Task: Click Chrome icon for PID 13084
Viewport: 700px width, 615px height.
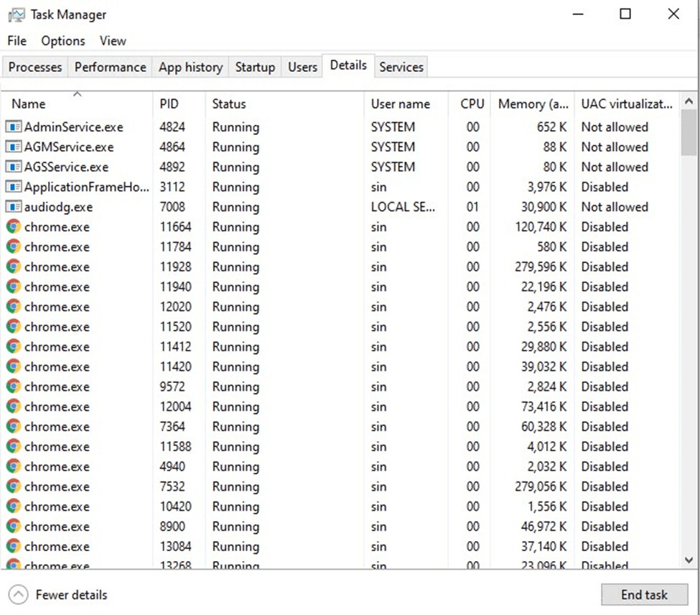Action: point(14,546)
